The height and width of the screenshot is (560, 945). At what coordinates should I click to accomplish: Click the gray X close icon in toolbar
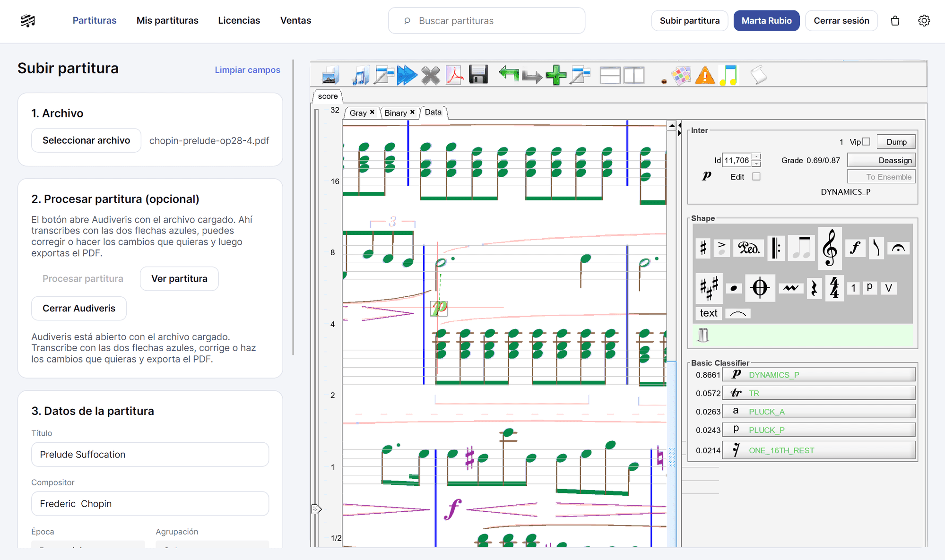pyautogui.click(x=431, y=75)
